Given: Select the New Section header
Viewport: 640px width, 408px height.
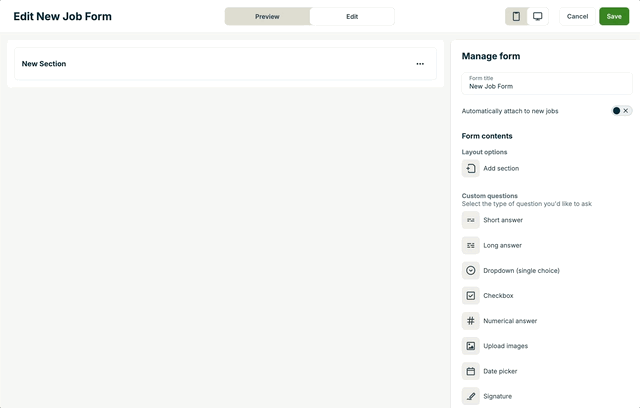Looking at the screenshot, I should [44, 64].
